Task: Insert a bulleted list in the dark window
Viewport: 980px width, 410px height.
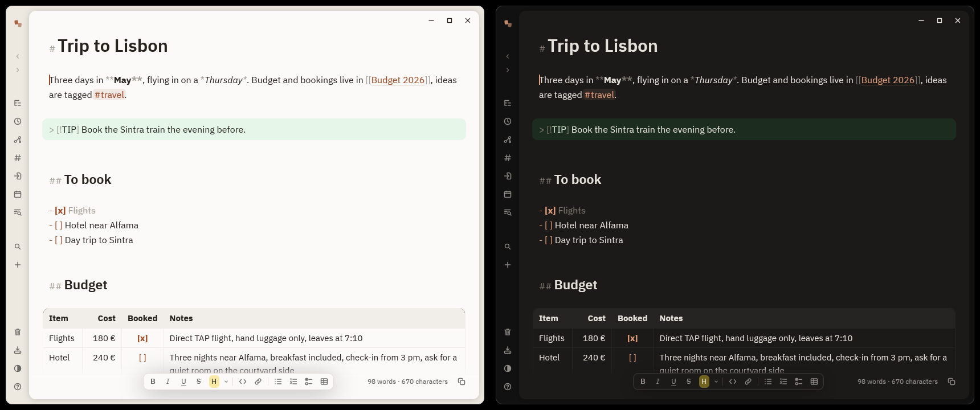Action: click(x=768, y=382)
